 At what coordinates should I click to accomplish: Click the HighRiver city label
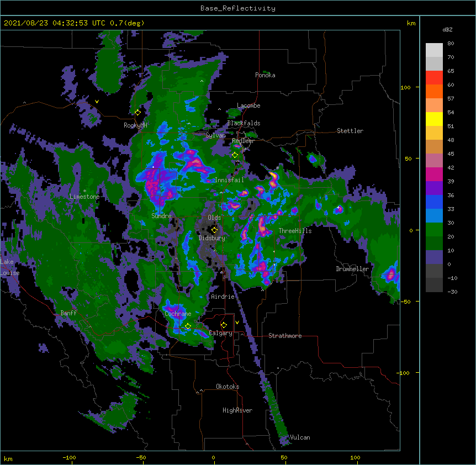point(237,410)
